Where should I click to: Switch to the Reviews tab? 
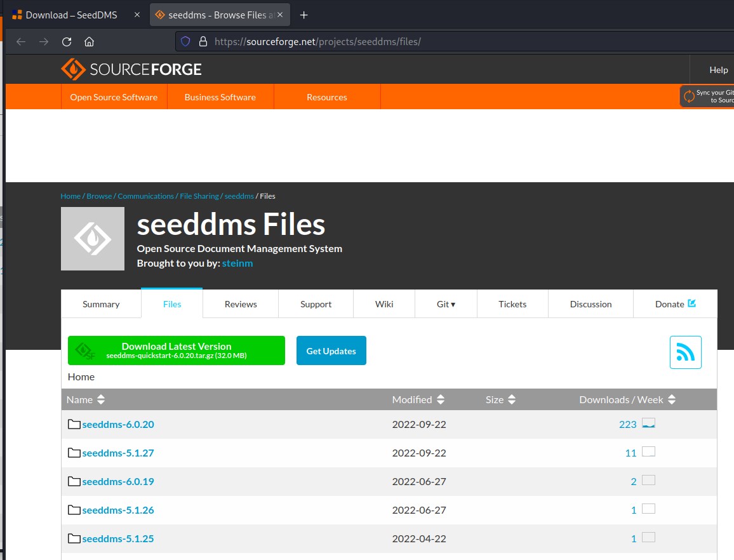241,304
